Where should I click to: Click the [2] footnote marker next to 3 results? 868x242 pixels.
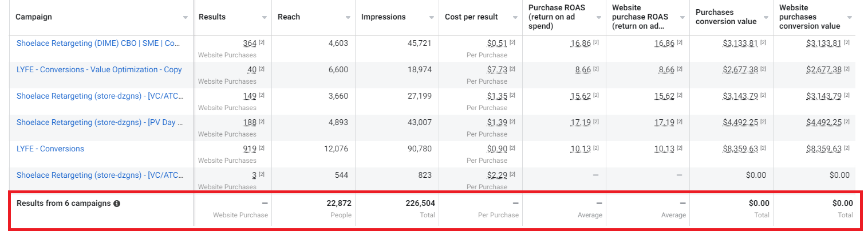tap(262, 175)
